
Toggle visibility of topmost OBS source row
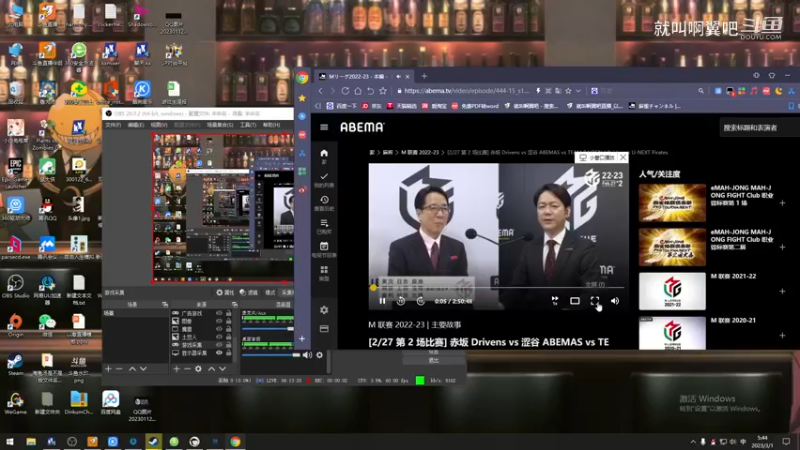click(219, 313)
